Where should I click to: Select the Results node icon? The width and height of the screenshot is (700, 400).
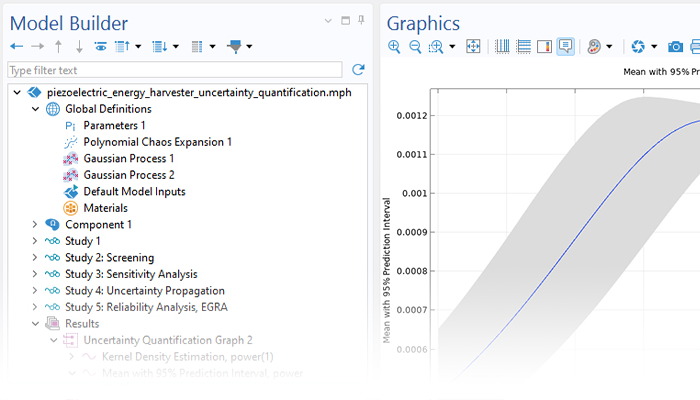[53, 324]
